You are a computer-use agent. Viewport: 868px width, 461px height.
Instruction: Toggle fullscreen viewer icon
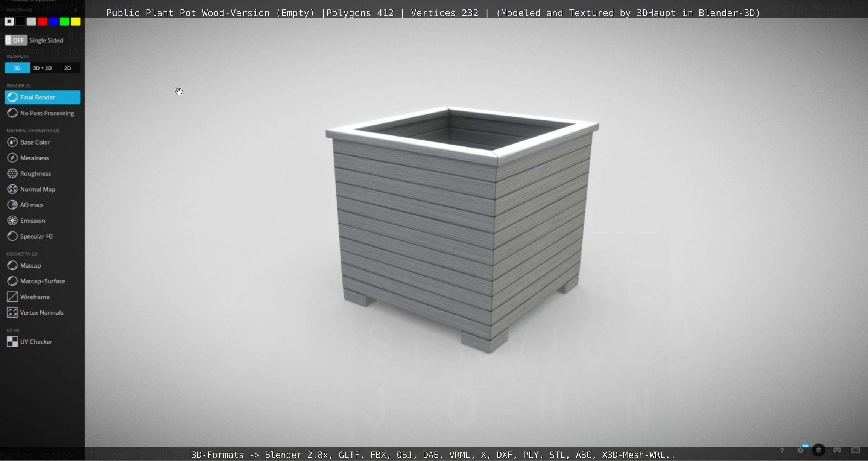[x=856, y=450]
